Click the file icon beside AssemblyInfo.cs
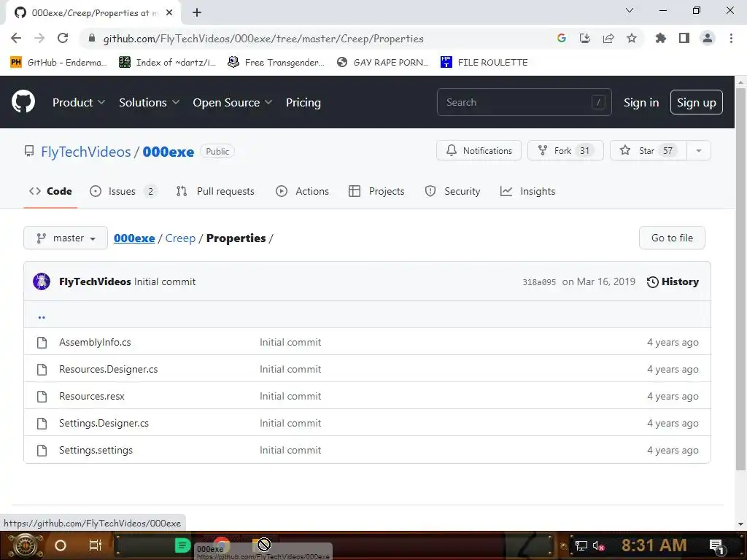This screenshot has height=560, width=747. click(42, 343)
